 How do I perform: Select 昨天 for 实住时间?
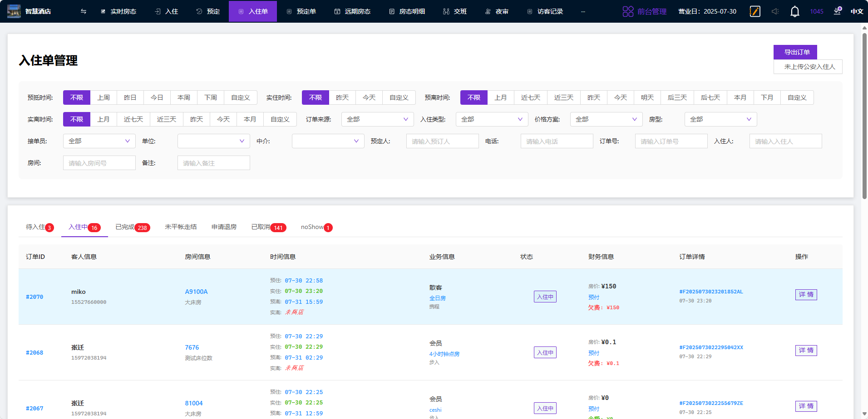342,97
